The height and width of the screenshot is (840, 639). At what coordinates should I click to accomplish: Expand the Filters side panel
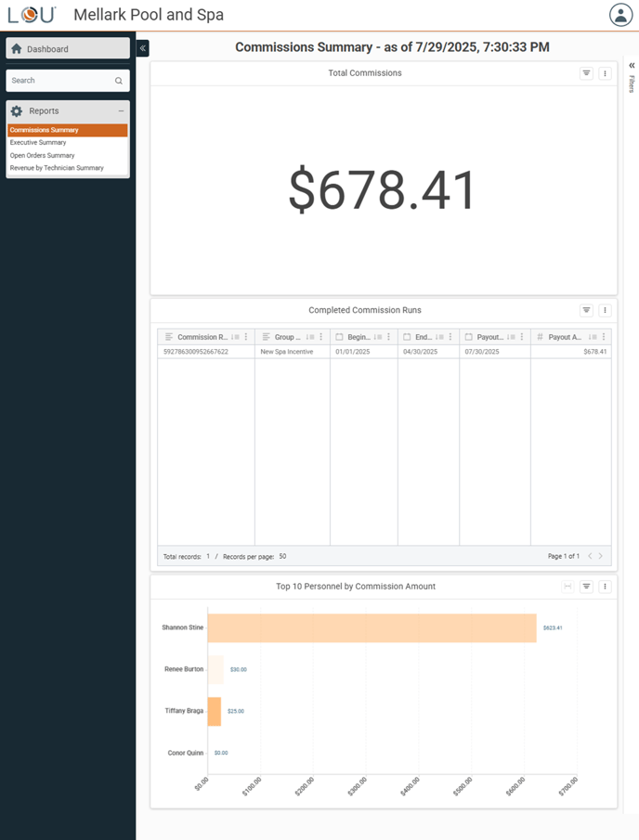(632, 66)
